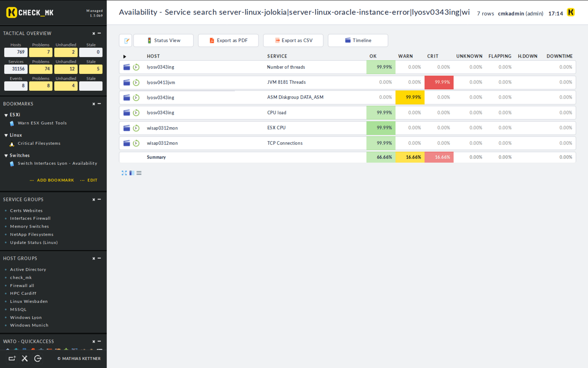This screenshot has width=588, height=368.
Task: Click the Hosts count 769
Action: (x=16, y=52)
